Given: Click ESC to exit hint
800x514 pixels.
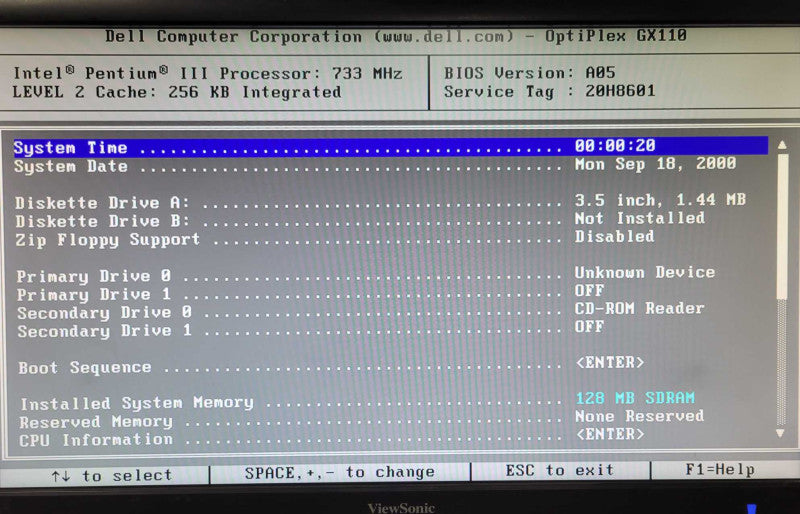Looking at the screenshot, I should (x=559, y=470).
